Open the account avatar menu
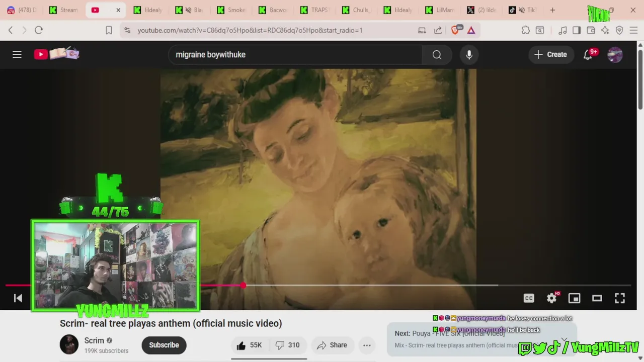The height and width of the screenshot is (362, 644). pyautogui.click(x=615, y=54)
